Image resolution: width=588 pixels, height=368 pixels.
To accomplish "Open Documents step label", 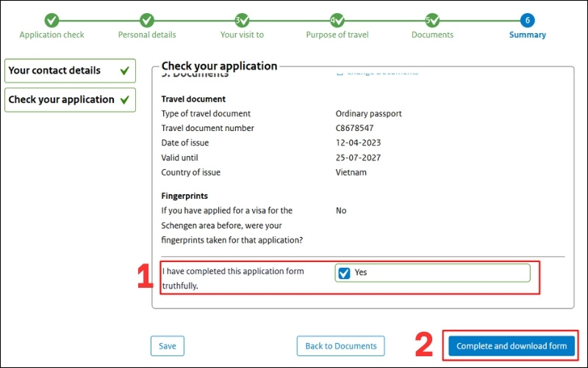I will coord(432,35).
